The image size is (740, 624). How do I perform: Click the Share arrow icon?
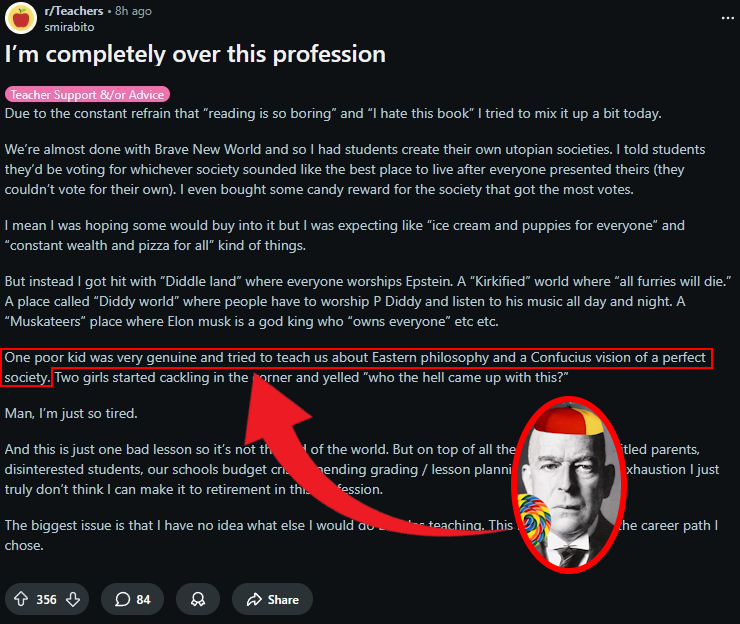click(254, 599)
